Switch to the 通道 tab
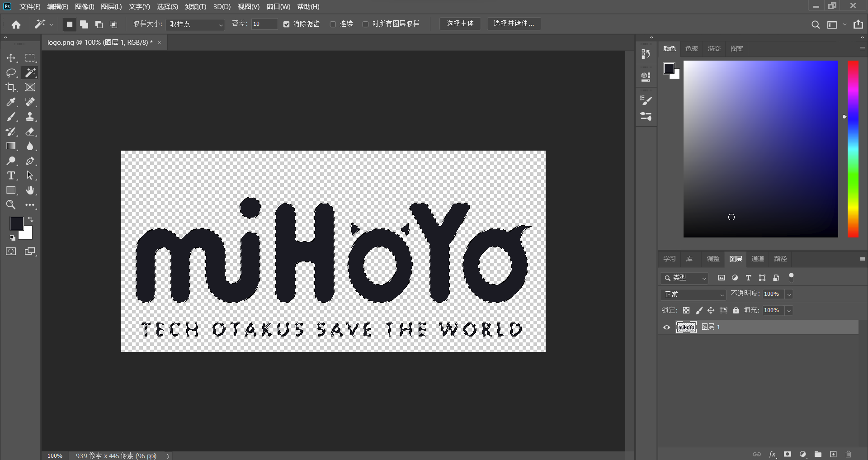 (x=758, y=259)
